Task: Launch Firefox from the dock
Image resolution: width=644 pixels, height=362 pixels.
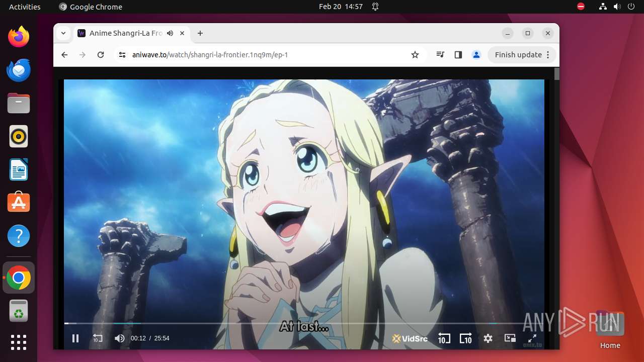Action: [19, 37]
